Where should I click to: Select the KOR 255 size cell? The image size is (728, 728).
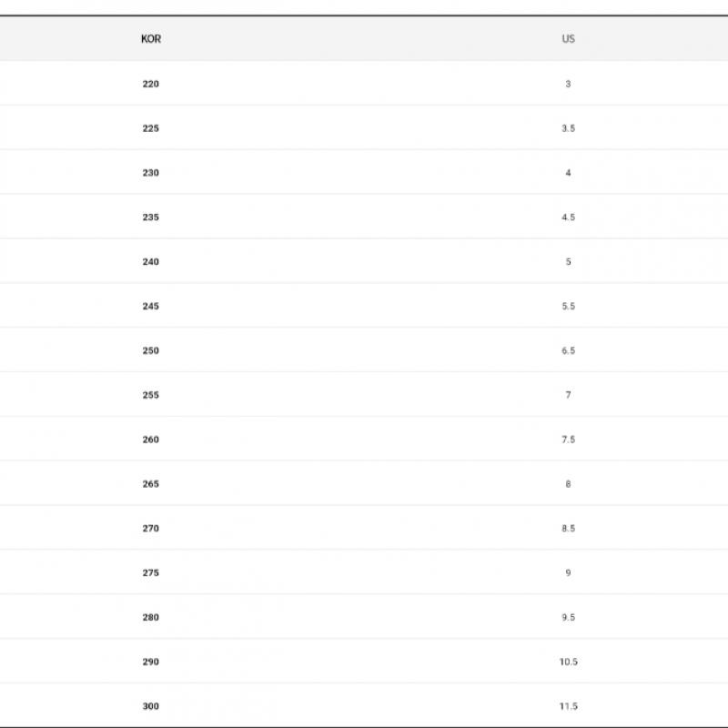(x=151, y=395)
